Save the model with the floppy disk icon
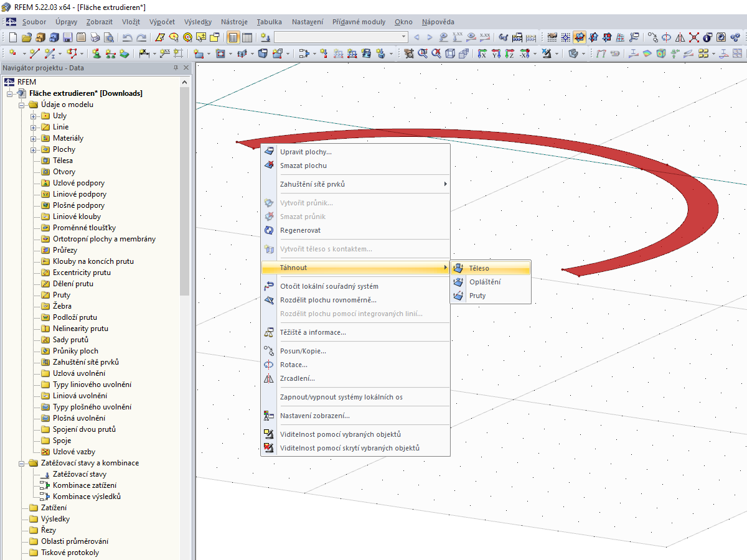The image size is (747, 560). coord(67,37)
